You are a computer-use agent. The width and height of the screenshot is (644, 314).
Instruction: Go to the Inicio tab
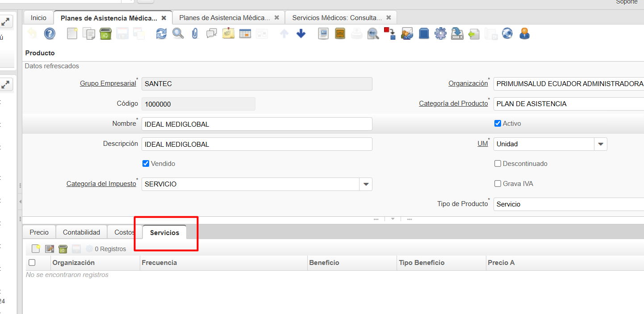coord(38,18)
